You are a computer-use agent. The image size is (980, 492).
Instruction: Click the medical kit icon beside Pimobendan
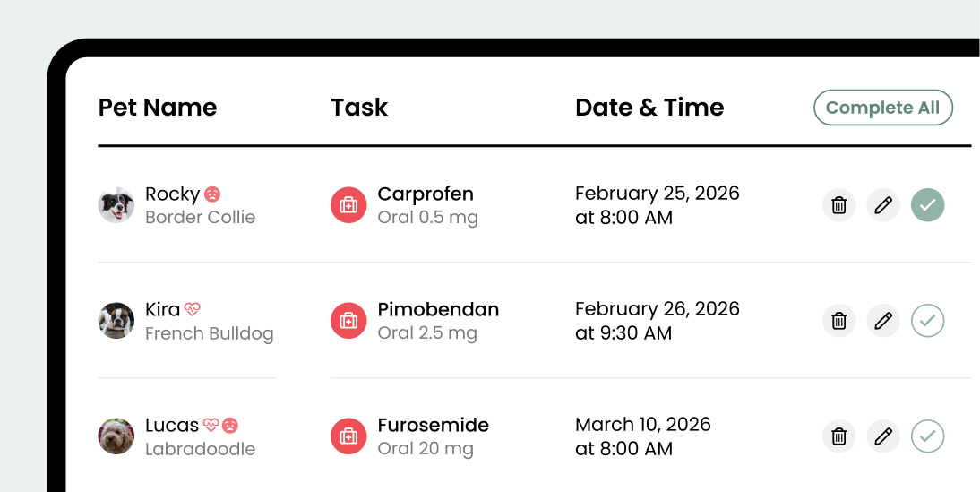click(x=348, y=321)
